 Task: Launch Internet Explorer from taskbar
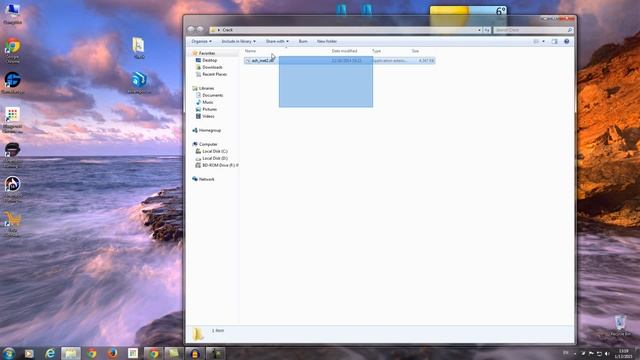(x=50, y=353)
